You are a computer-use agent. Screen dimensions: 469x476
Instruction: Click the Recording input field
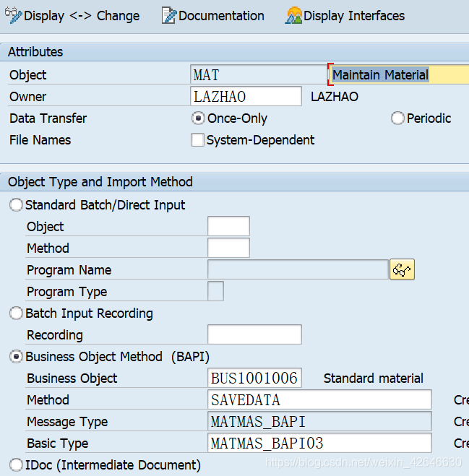(x=254, y=334)
